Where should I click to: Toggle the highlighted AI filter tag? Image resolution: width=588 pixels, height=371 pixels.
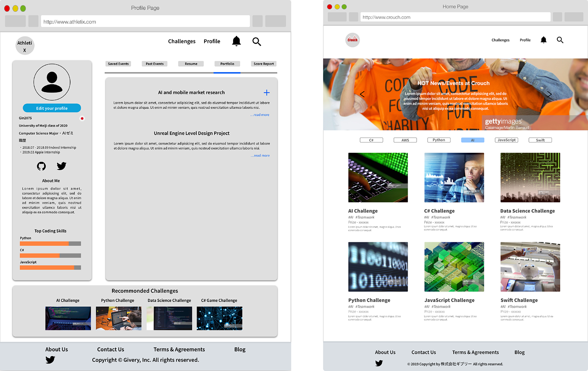click(472, 140)
